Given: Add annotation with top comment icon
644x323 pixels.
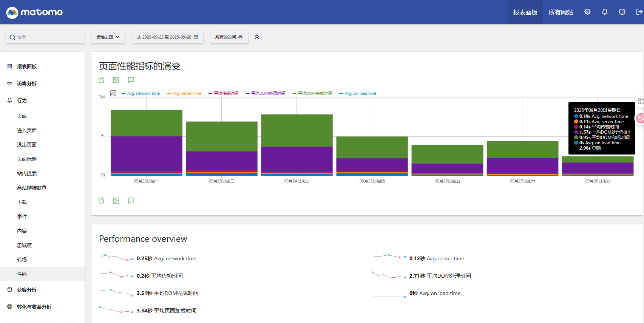Looking at the screenshot, I should click(131, 80).
